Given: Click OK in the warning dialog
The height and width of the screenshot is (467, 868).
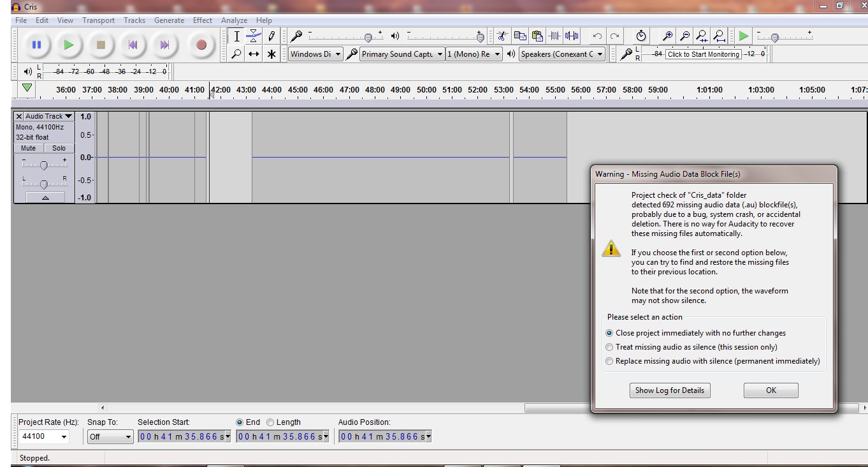Looking at the screenshot, I should pyautogui.click(x=770, y=390).
